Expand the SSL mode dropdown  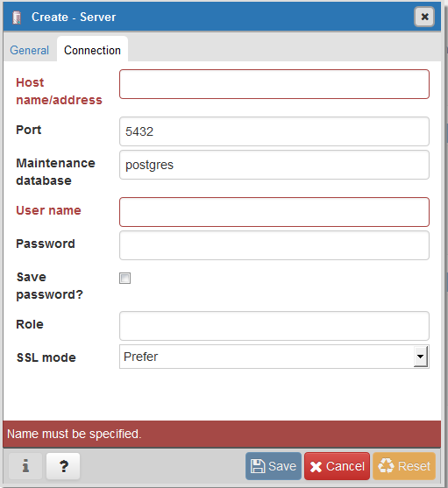coord(274,357)
